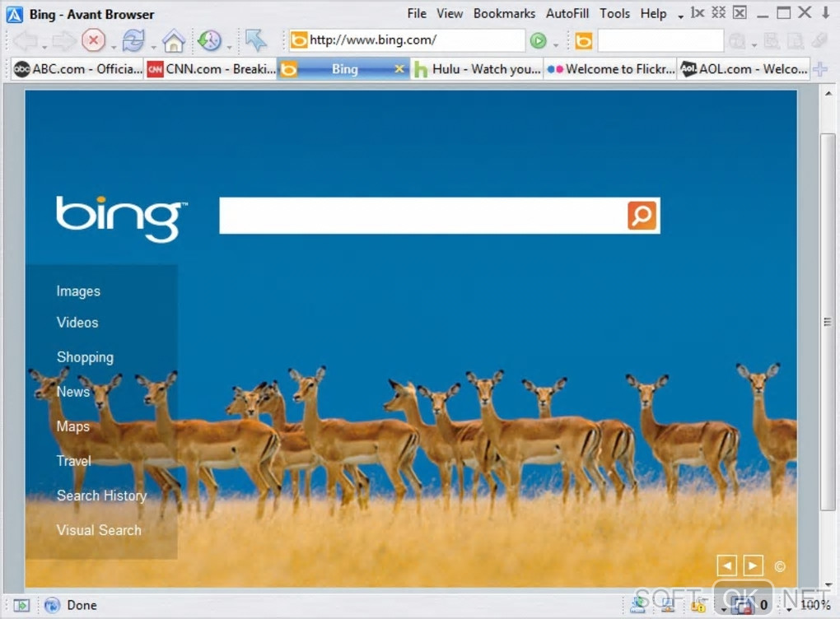
Task: Expand the search magnifier dropdown arrow
Action: pos(754,44)
